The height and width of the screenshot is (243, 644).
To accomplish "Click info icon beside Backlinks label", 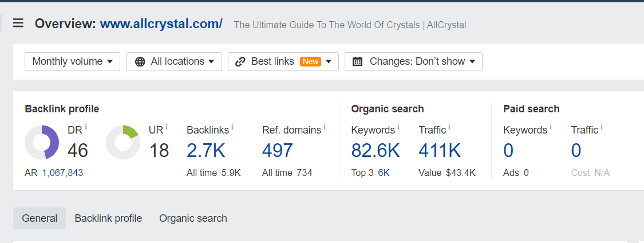I will [232, 127].
